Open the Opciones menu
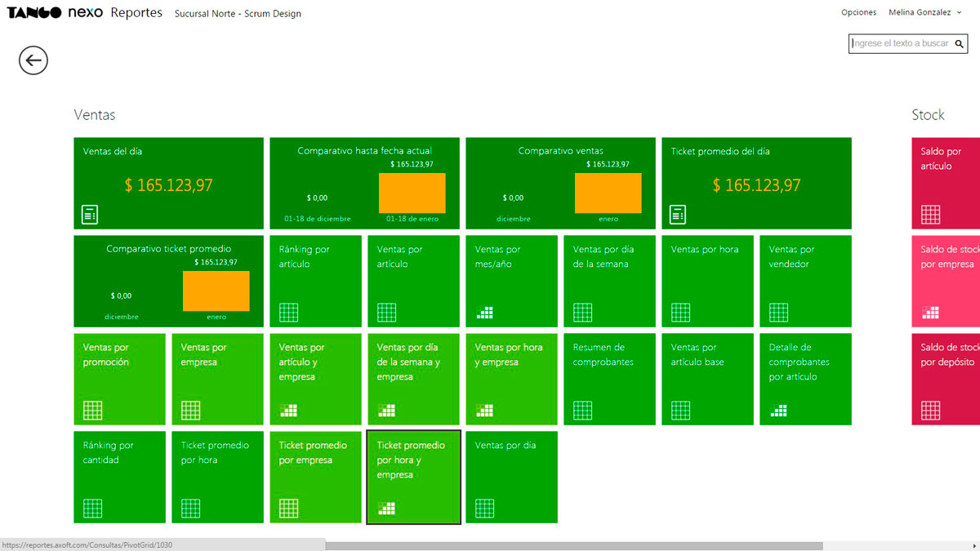 [x=858, y=12]
